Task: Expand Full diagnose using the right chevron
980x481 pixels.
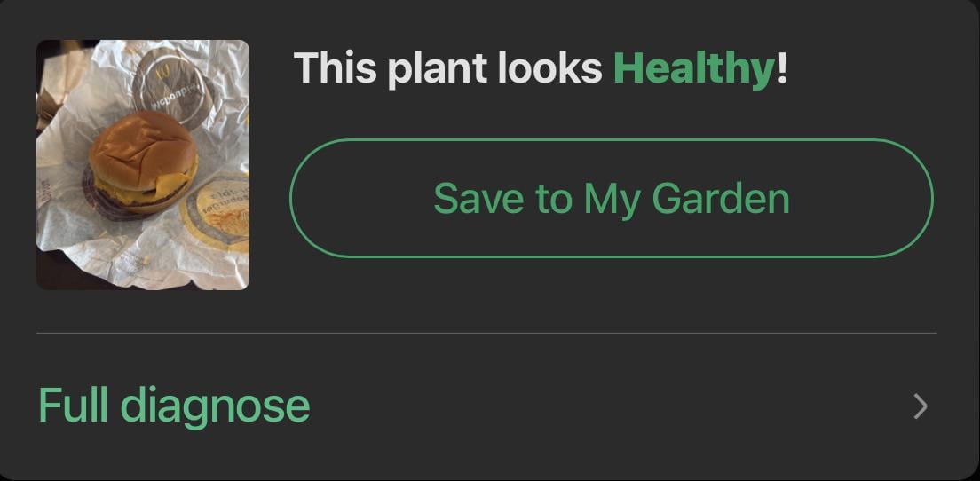Action: [921, 406]
